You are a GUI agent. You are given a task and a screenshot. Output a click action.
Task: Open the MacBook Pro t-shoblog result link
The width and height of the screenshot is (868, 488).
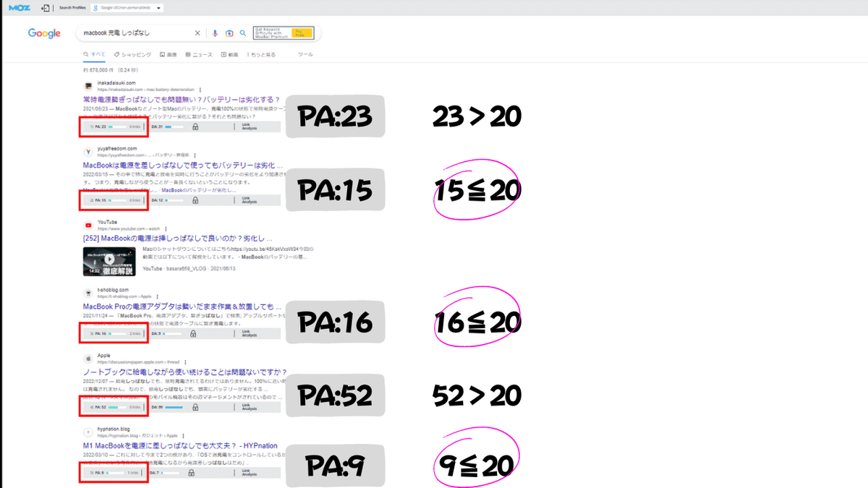(x=183, y=307)
